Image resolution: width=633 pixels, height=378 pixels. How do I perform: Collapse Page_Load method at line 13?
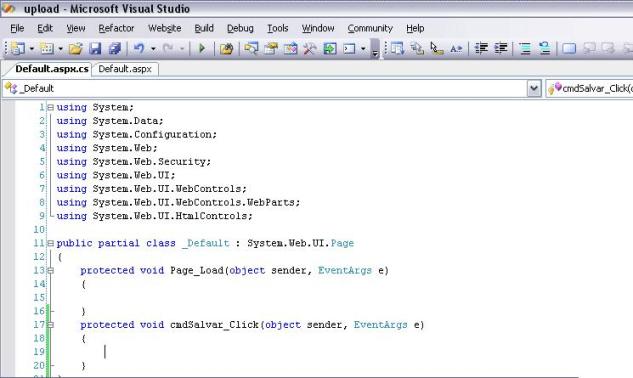pos(50,270)
